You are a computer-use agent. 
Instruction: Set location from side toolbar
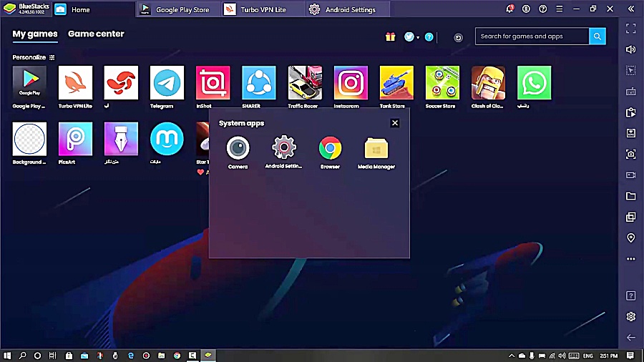[x=631, y=238]
